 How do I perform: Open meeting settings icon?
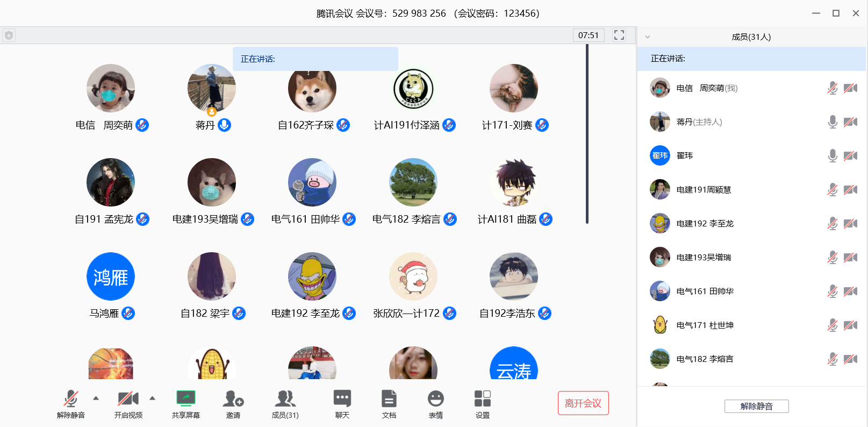click(482, 399)
